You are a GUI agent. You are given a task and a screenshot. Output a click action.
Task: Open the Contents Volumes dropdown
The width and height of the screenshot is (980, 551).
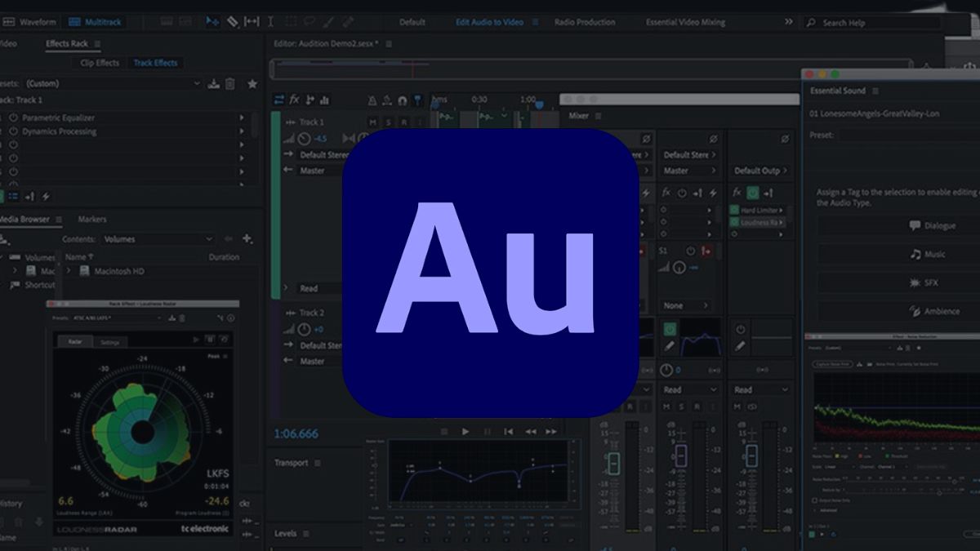(x=158, y=239)
